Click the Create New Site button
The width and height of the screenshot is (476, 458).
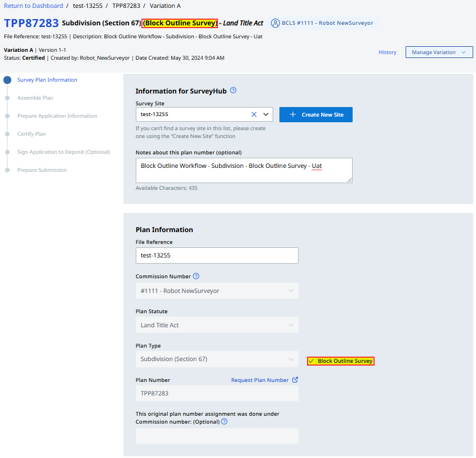tap(315, 114)
